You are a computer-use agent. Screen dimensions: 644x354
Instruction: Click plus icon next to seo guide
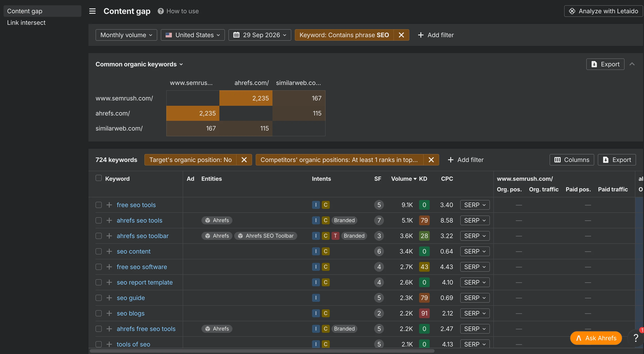click(x=109, y=298)
